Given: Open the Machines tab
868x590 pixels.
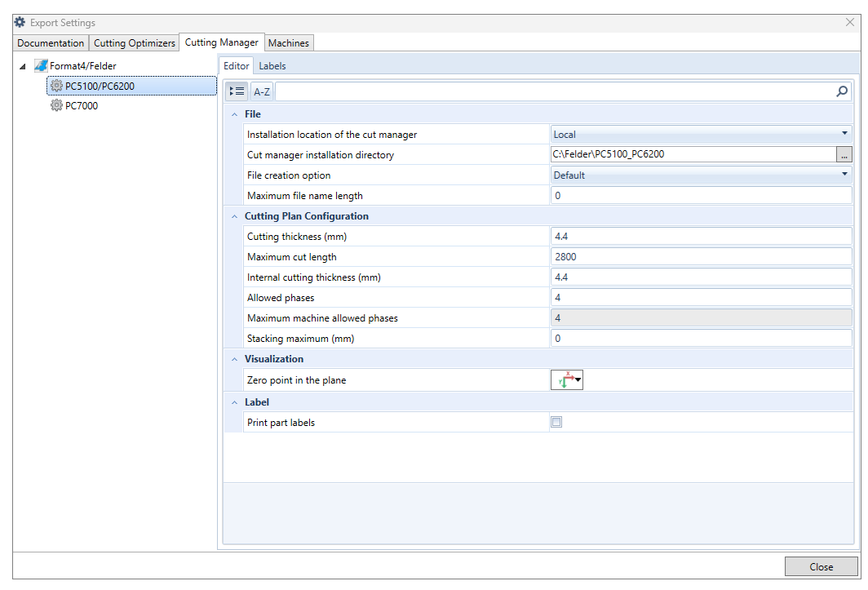Looking at the screenshot, I should point(289,42).
